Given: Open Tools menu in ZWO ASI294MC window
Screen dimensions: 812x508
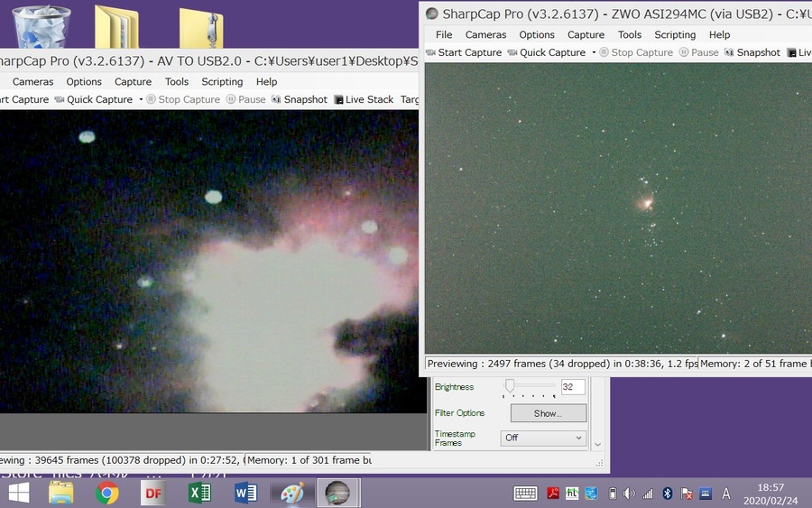Looking at the screenshot, I should coord(629,34).
